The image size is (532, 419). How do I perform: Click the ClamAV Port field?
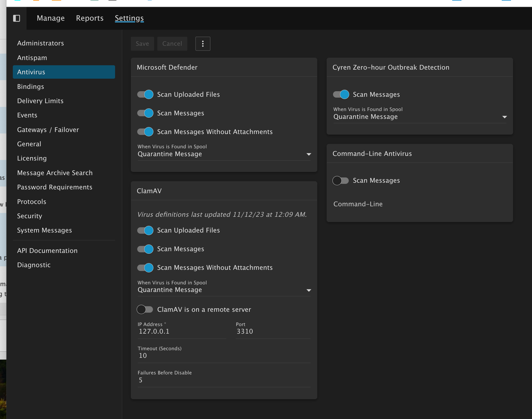(x=273, y=332)
